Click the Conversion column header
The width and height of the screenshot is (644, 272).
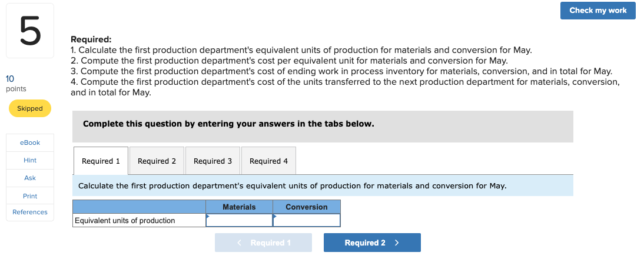coord(307,207)
